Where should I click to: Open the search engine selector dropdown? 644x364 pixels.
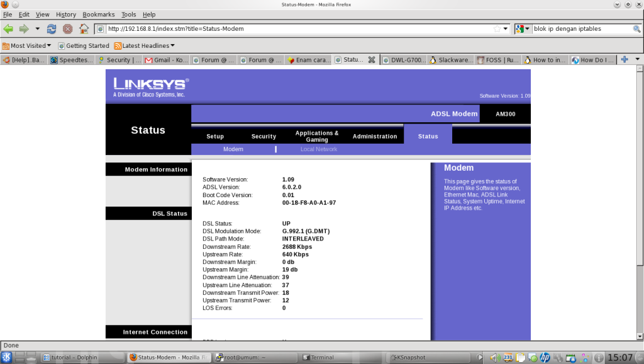pos(523,29)
